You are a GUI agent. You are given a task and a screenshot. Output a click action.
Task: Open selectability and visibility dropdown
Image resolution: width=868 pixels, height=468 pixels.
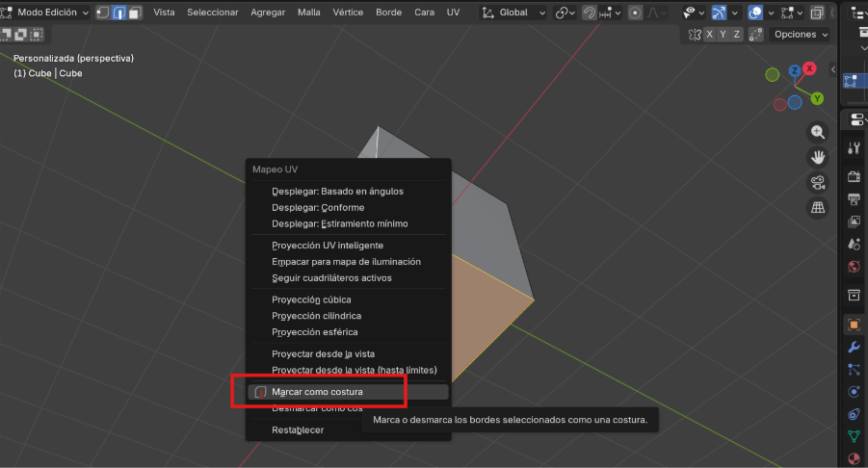pyautogui.click(x=693, y=13)
